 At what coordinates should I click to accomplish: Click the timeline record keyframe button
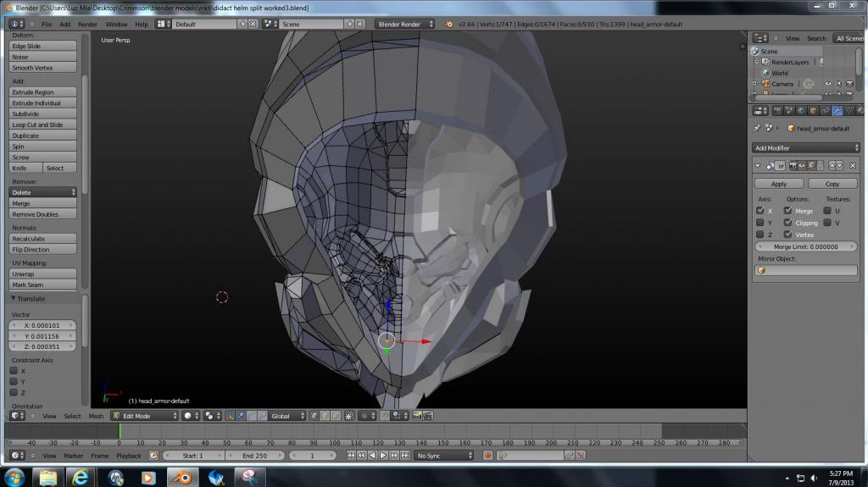pyautogui.click(x=487, y=456)
